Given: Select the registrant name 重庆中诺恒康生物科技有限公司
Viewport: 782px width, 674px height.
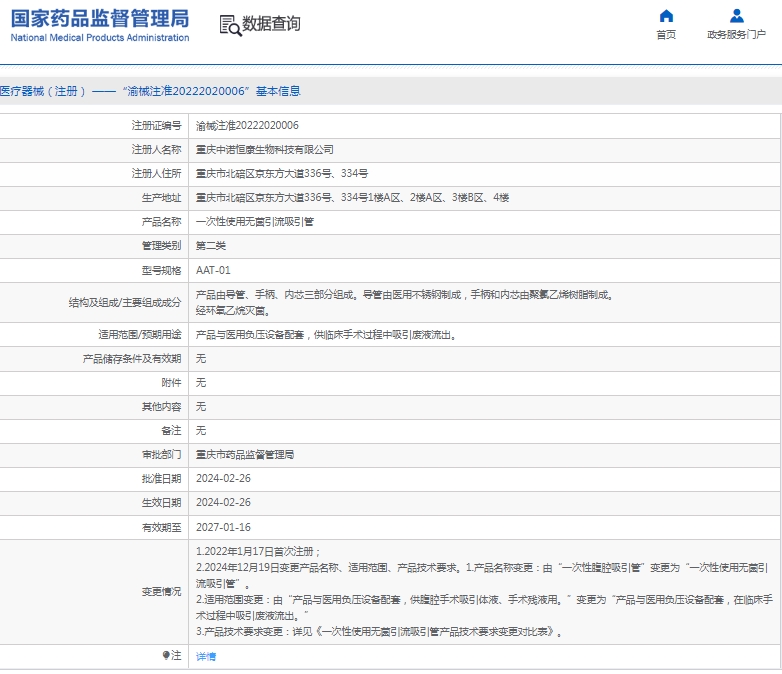Looking at the screenshot, I should pyautogui.click(x=265, y=150).
